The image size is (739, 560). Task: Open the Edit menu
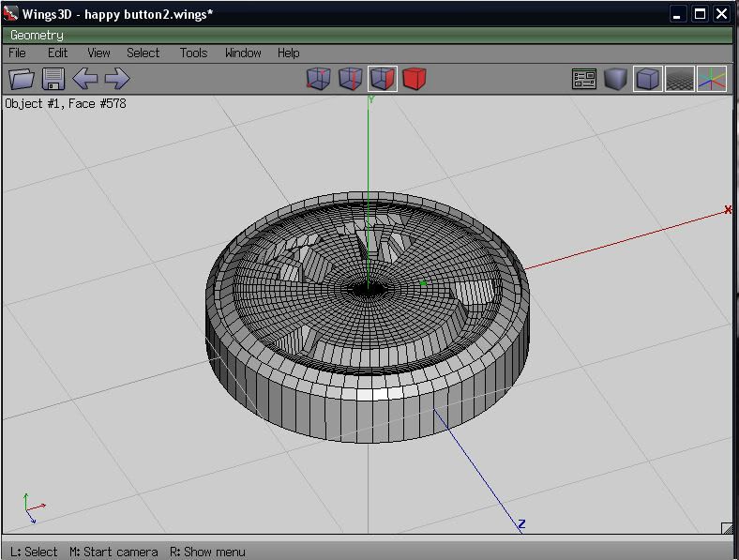58,53
